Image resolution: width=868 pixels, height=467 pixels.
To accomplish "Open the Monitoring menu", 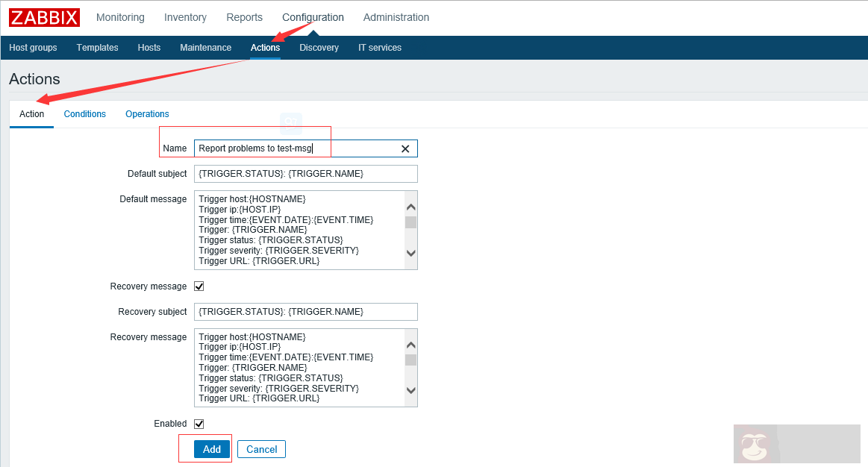I will pyautogui.click(x=119, y=17).
